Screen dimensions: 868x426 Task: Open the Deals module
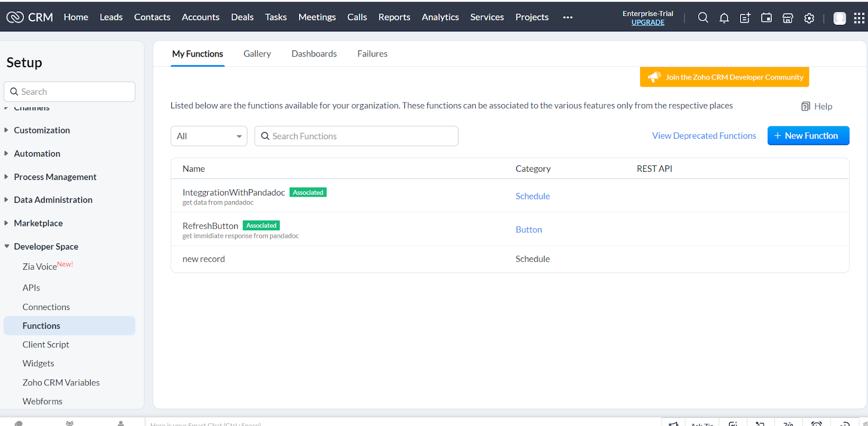click(x=242, y=17)
